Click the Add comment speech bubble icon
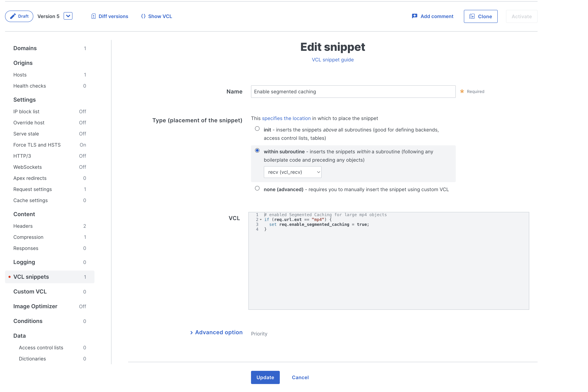The height and width of the screenshot is (392, 588). [414, 16]
